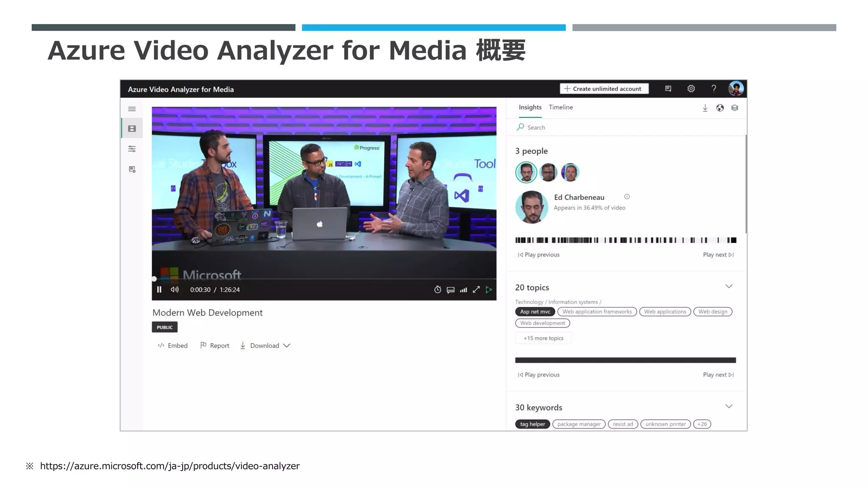Click the green play-next icon in player
The height and width of the screenshot is (488, 868).
tap(489, 290)
